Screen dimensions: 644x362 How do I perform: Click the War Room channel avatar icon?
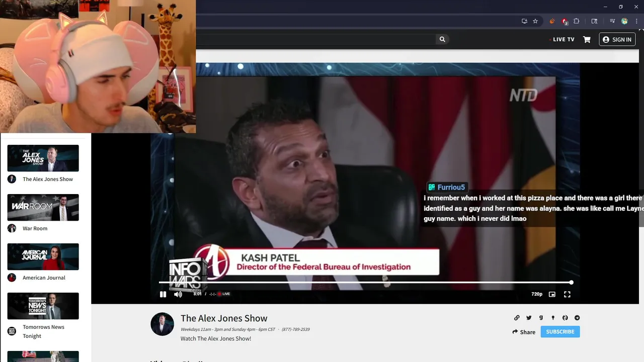point(12,228)
